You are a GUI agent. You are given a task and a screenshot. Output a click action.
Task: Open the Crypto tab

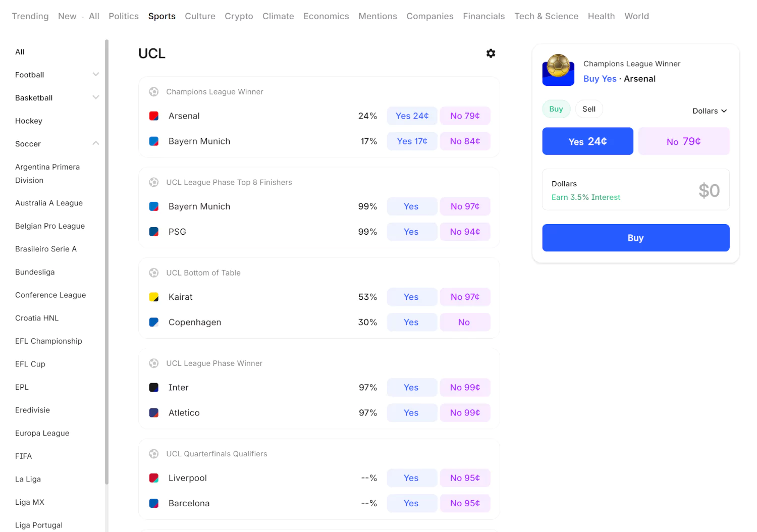[239, 16]
